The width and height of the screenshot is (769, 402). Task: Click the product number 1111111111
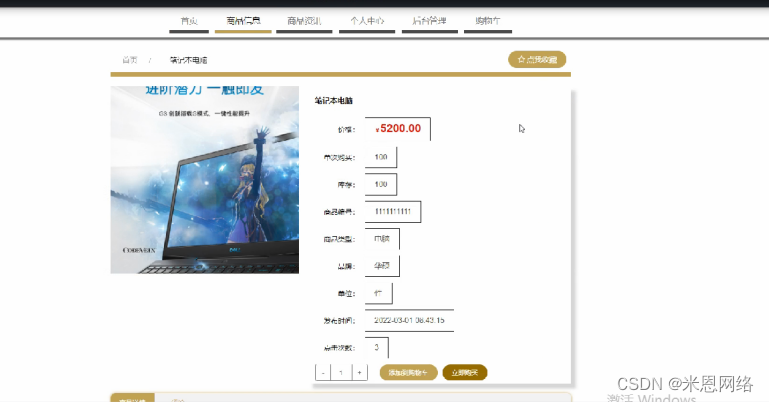[393, 212]
